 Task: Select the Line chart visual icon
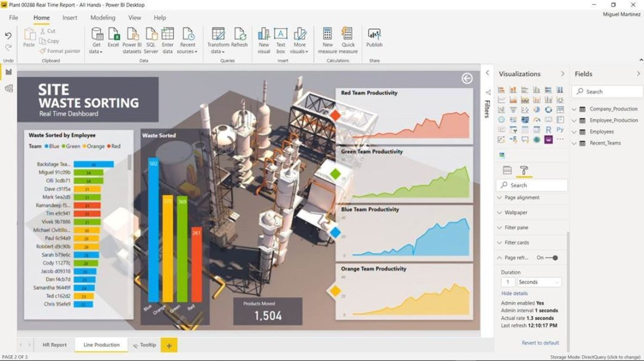coord(501,99)
